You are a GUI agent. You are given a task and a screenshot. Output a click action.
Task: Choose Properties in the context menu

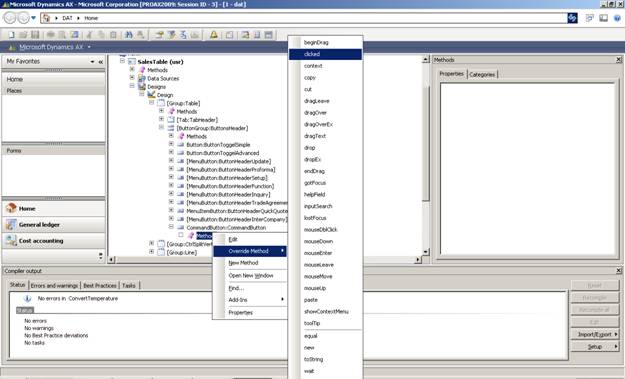point(250,312)
